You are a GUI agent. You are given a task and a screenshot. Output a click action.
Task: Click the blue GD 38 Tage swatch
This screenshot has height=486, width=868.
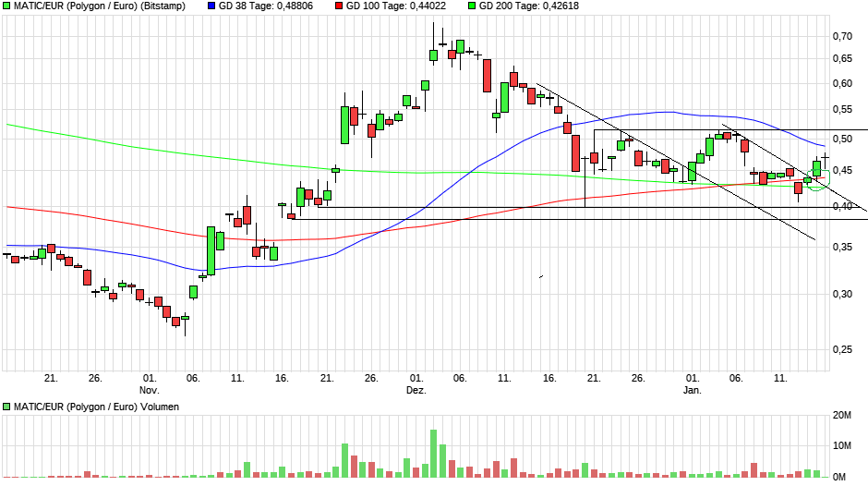click(x=211, y=6)
